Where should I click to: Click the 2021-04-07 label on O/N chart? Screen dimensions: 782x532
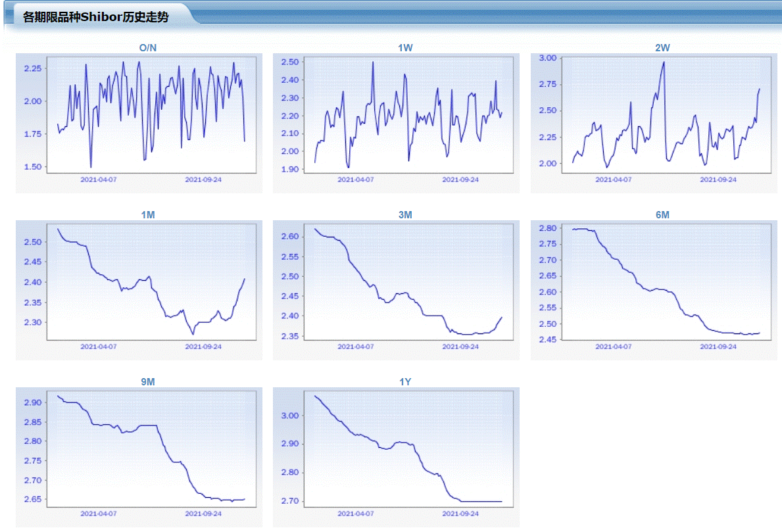98,180
